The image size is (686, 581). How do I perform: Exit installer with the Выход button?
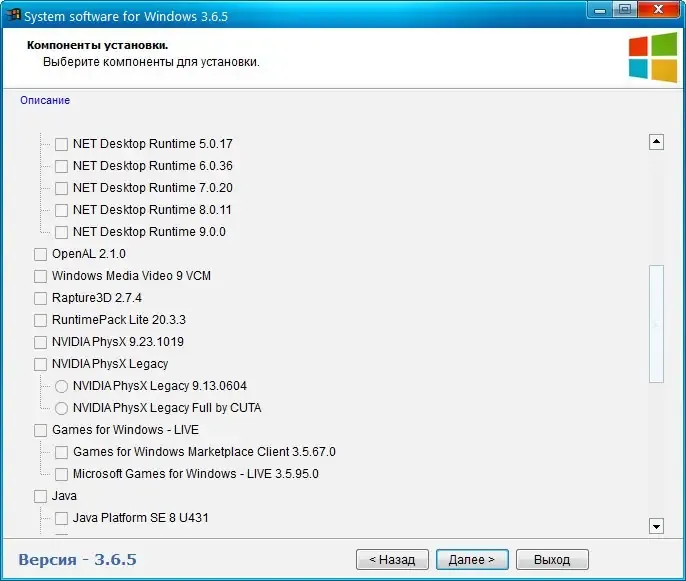pyautogui.click(x=552, y=560)
